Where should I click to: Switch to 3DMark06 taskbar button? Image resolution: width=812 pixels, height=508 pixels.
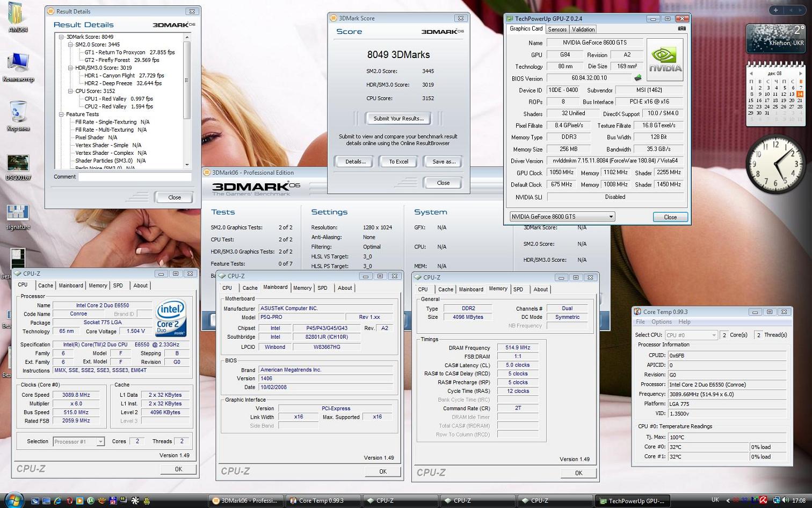245,500
